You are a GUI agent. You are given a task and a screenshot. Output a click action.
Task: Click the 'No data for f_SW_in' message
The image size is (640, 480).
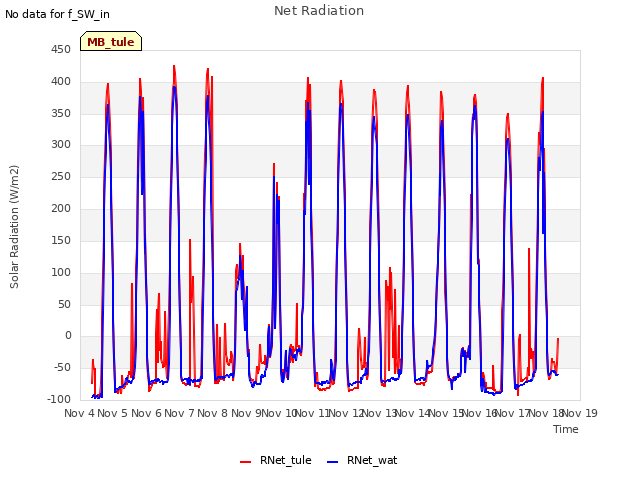click(57, 14)
